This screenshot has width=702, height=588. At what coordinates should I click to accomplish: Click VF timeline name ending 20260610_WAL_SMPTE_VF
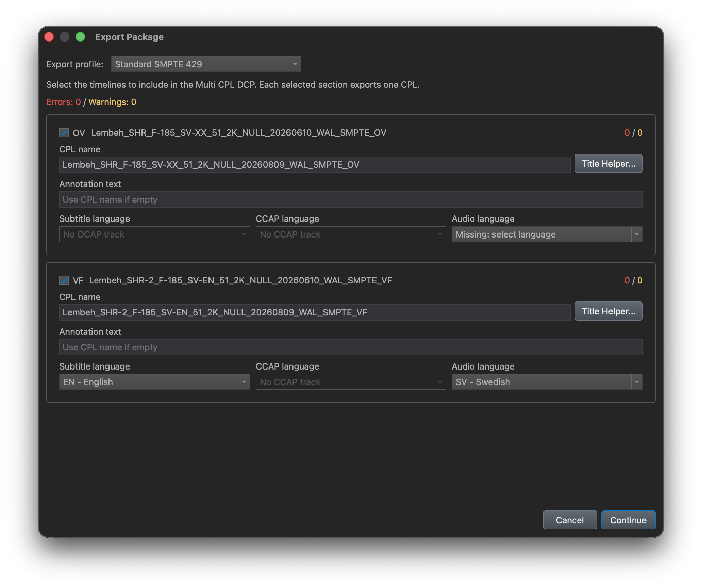pyautogui.click(x=240, y=280)
